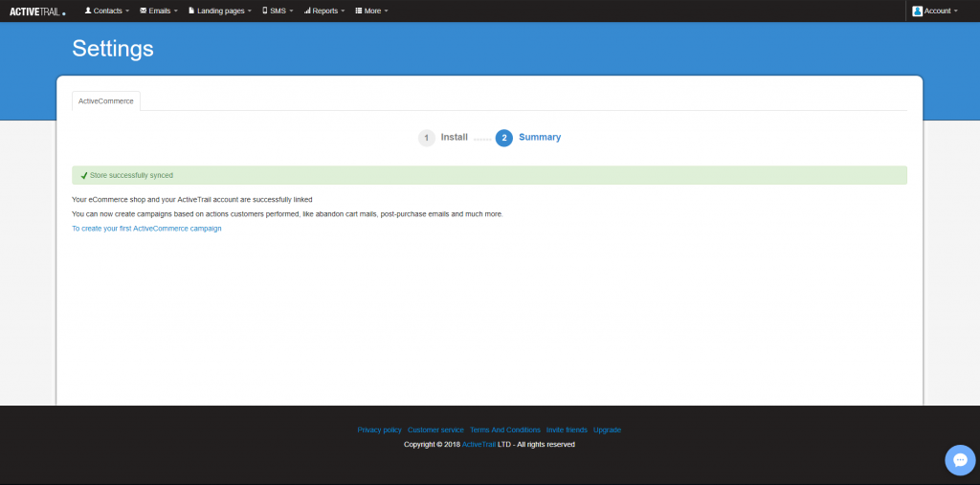Viewport: 980px width, 485px height.
Task: Open the SMS menu
Action: click(x=278, y=11)
